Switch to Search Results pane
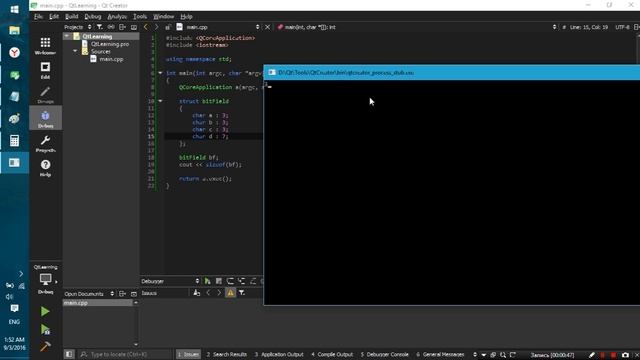640x360 pixels. (x=226, y=354)
